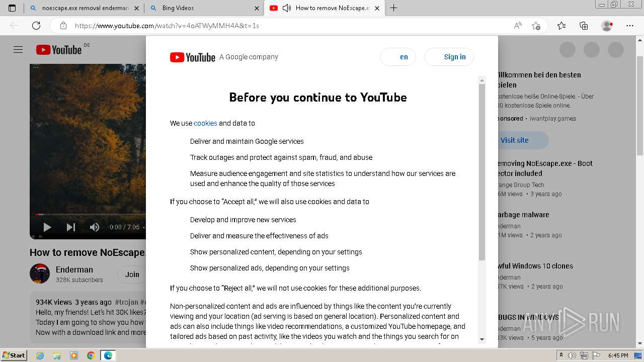Image resolution: width=644 pixels, height=362 pixels.
Task: Open the Edge profile avatar
Action: 607,26
